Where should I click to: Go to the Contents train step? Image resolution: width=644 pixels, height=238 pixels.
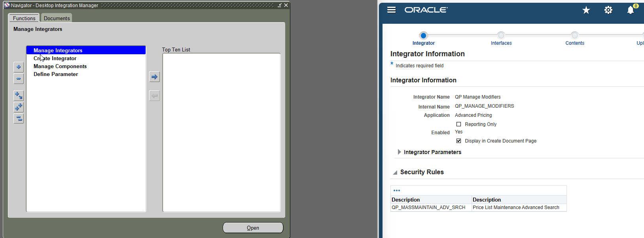click(x=575, y=43)
